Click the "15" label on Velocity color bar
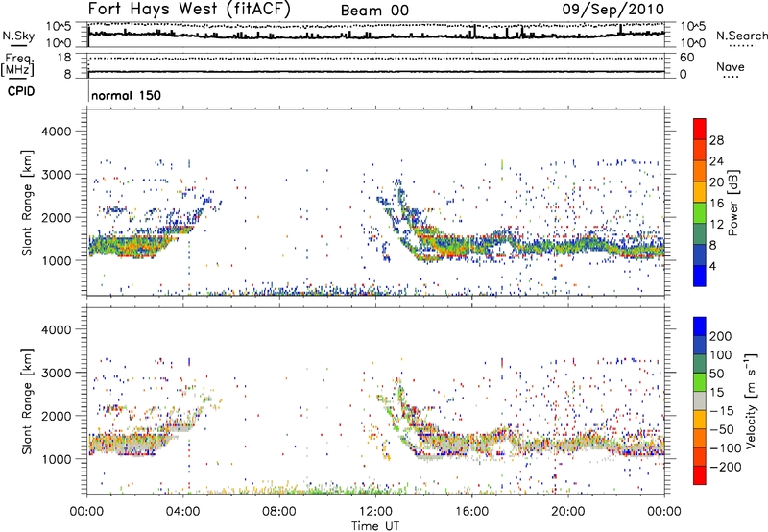 (716, 393)
